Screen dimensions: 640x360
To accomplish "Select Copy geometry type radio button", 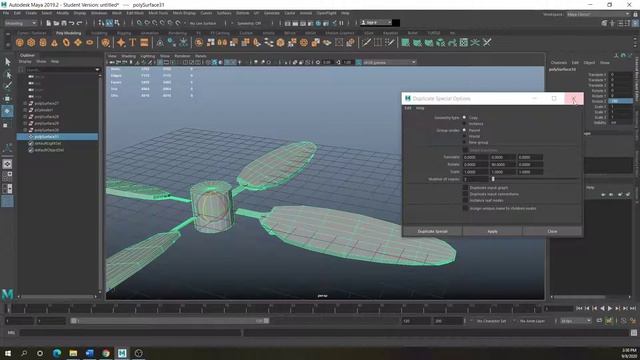I will pyautogui.click(x=464, y=118).
